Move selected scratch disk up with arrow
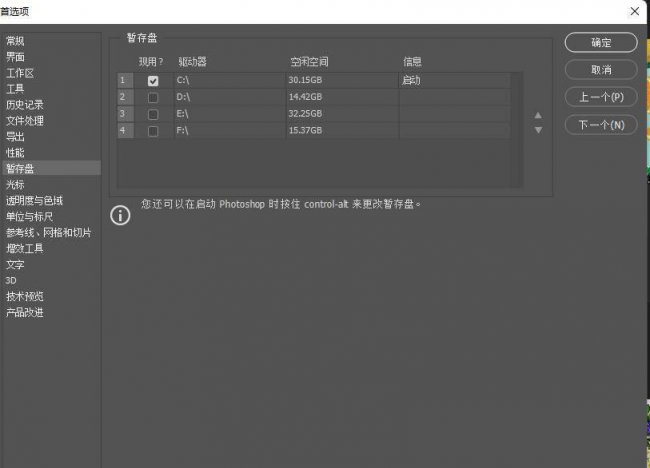 coord(538,115)
